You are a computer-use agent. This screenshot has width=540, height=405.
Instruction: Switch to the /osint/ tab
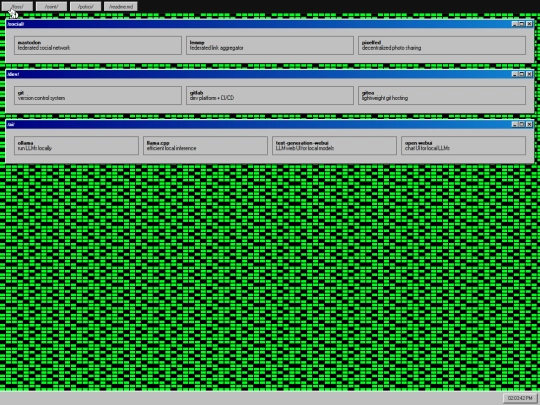(51, 7)
